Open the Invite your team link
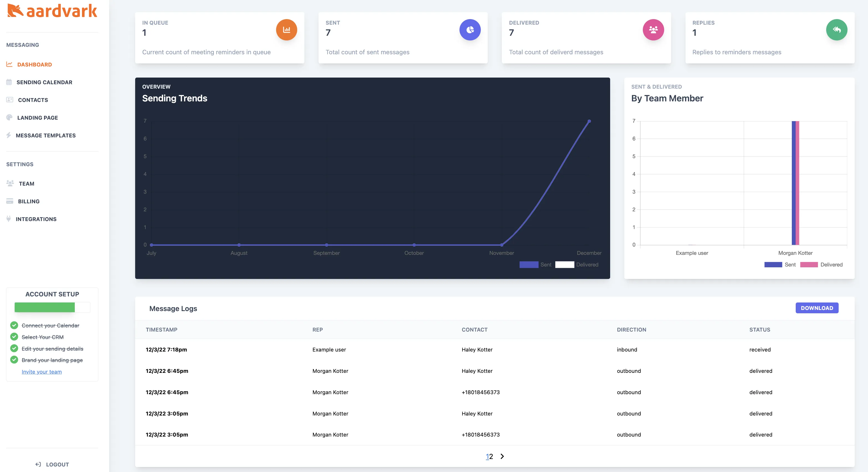Viewport: 868px width, 472px height. pyautogui.click(x=42, y=372)
